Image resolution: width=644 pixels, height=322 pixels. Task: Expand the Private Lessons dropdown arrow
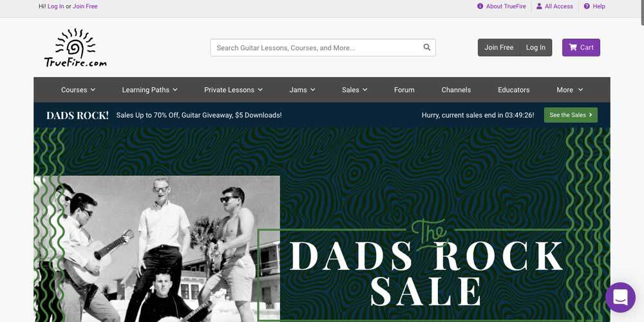(x=260, y=90)
